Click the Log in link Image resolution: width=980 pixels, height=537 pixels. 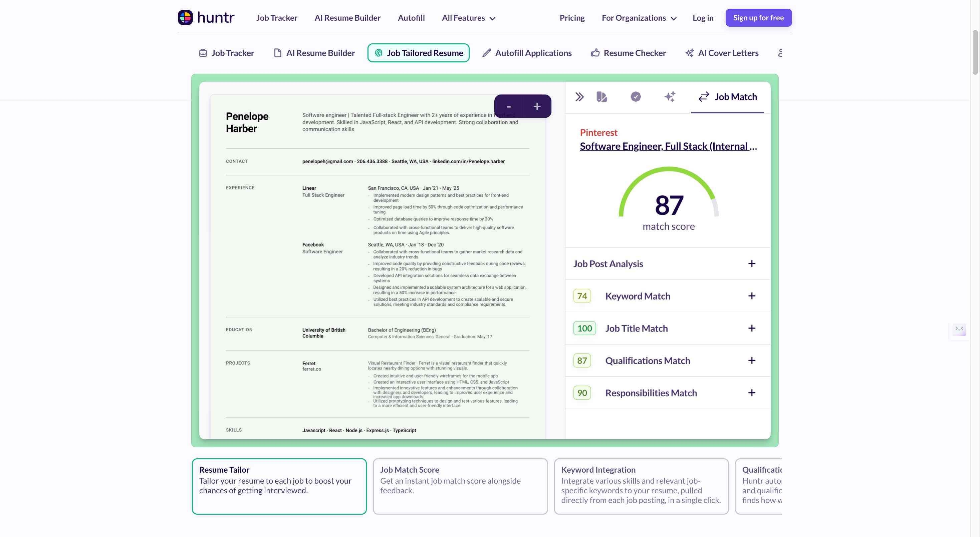click(703, 18)
